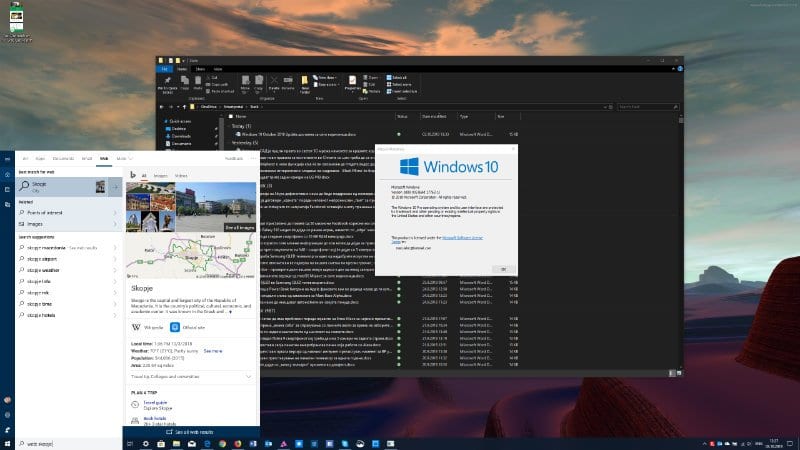Click History in Explorer's Open group
The image size is (800, 450).
[x=371, y=91]
